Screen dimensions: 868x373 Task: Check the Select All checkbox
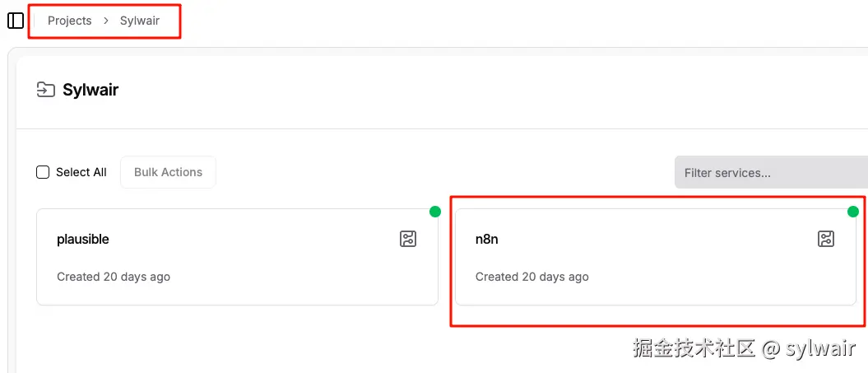coord(43,172)
